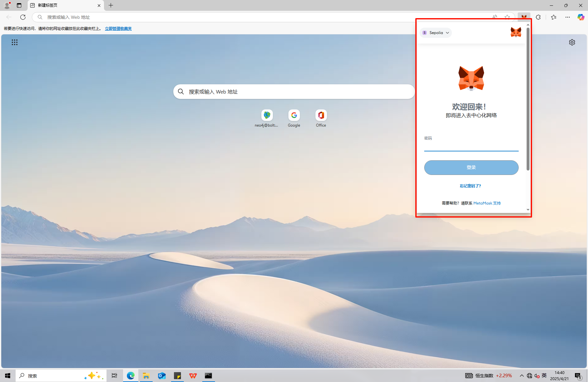
Task: Expand the Sepolia network dropdown
Action: (436, 33)
